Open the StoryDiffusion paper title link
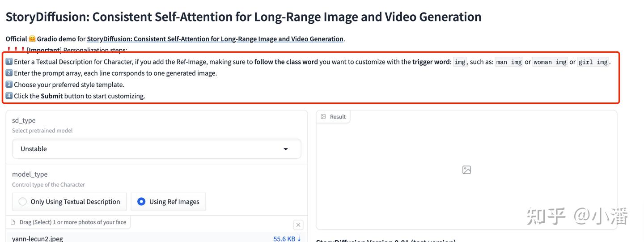This screenshot has width=644, height=242. coord(215,39)
